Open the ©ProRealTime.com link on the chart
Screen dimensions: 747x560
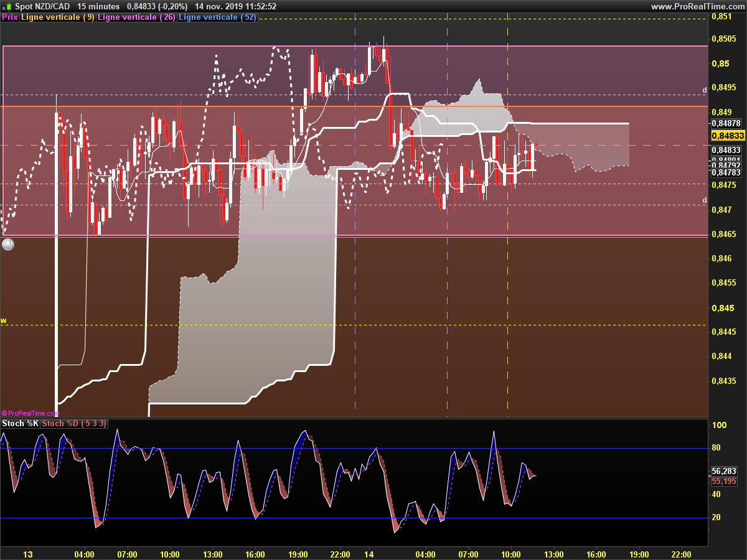click(x=30, y=413)
